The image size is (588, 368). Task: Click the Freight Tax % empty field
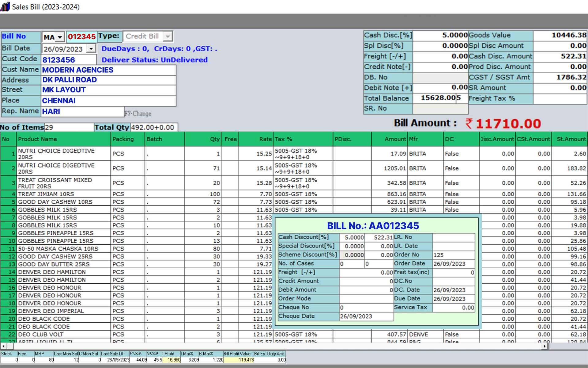point(560,98)
